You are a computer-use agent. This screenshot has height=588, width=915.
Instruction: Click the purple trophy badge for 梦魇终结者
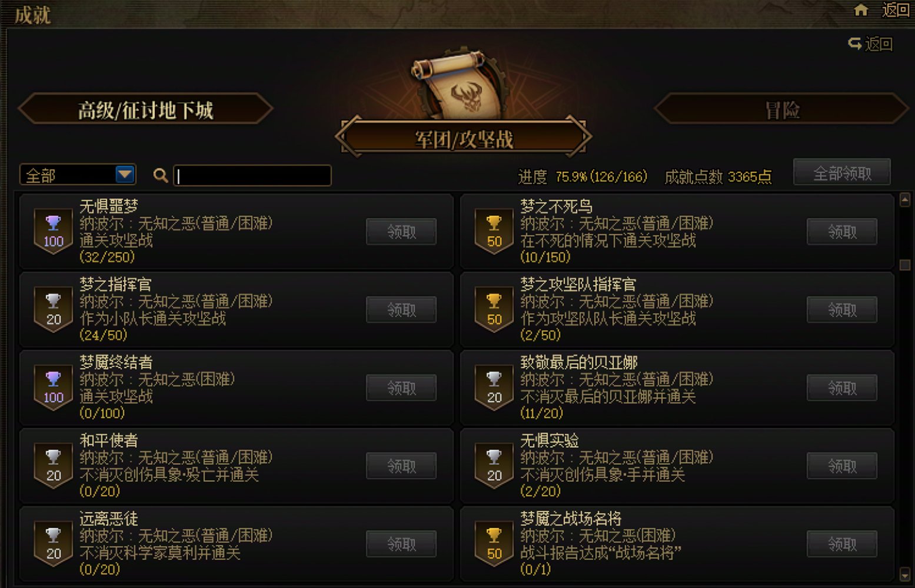54,388
